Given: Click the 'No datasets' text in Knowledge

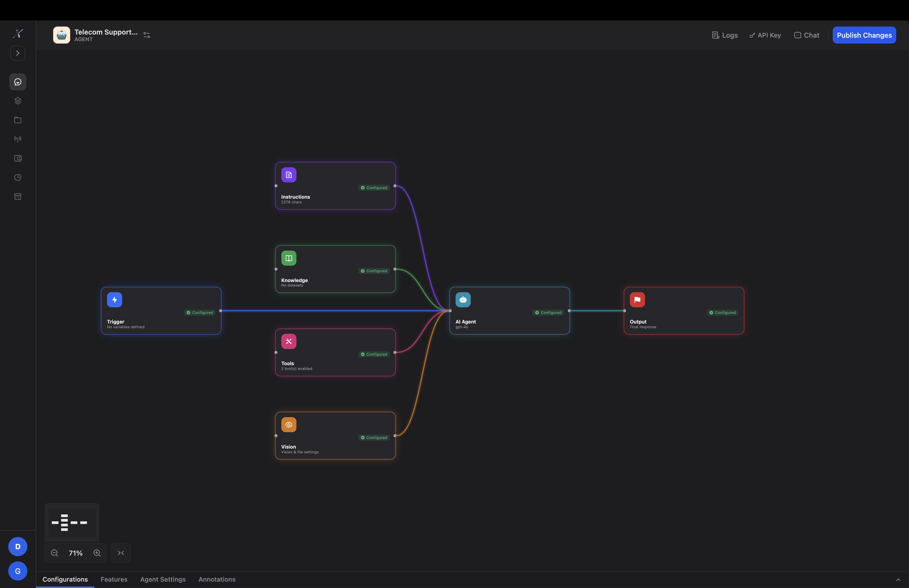Looking at the screenshot, I should click(292, 286).
